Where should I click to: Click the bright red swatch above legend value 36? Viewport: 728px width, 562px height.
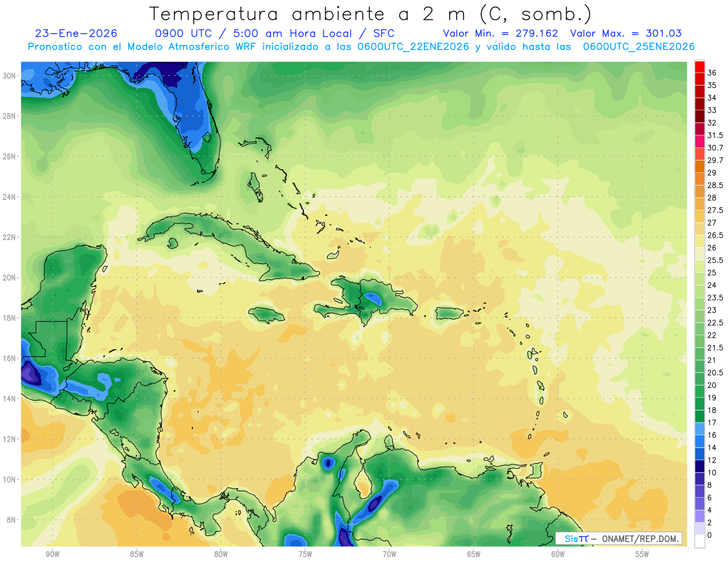pos(699,67)
